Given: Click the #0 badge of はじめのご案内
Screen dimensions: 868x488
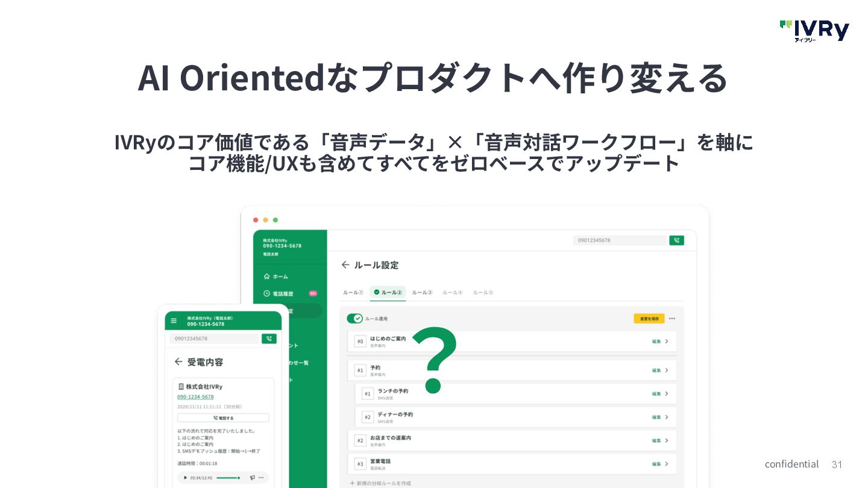Looking at the screenshot, I should coord(360,342).
